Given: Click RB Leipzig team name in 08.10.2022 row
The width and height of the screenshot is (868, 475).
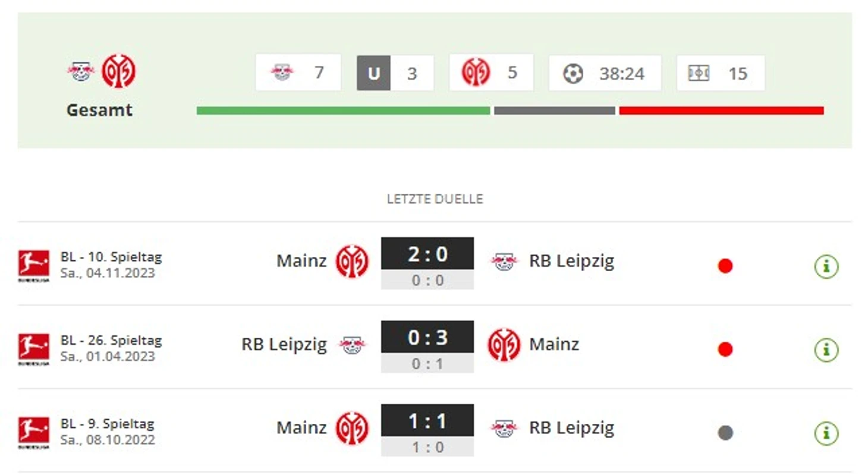Looking at the screenshot, I should tap(571, 427).
